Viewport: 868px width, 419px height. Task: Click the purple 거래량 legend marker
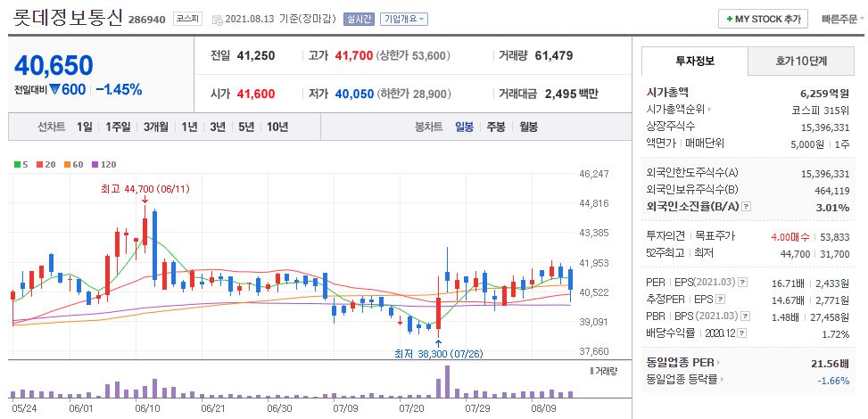click(x=591, y=370)
